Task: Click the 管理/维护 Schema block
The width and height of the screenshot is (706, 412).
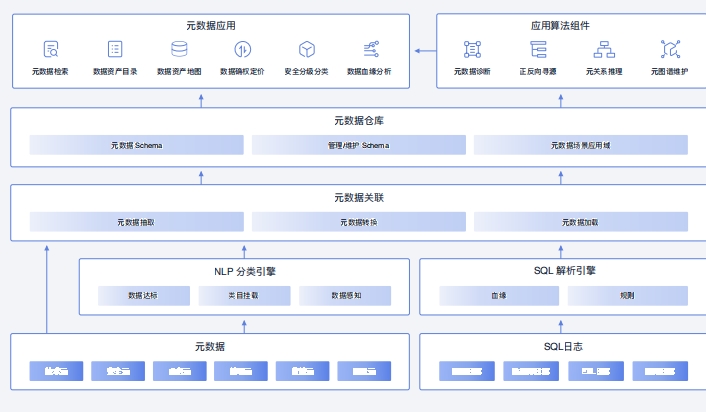Action: point(358,145)
